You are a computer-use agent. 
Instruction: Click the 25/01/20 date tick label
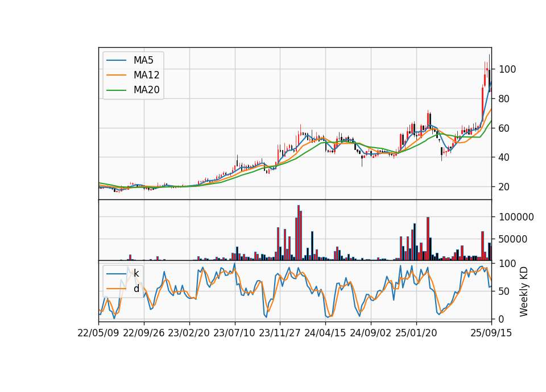pos(416,333)
